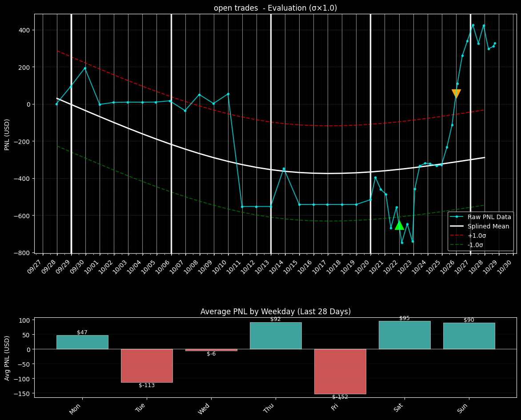Click the Monday $47 bar
This screenshot has width=521, height=420.
82,342
